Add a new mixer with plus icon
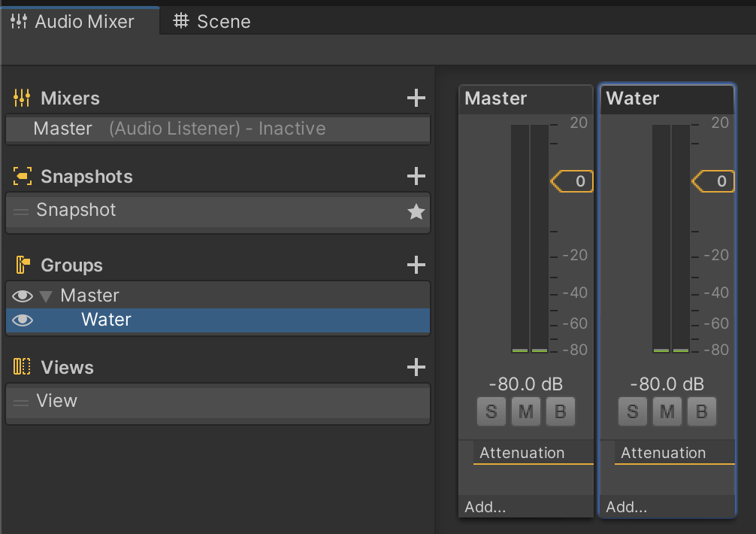The height and width of the screenshot is (534, 756). tap(416, 99)
